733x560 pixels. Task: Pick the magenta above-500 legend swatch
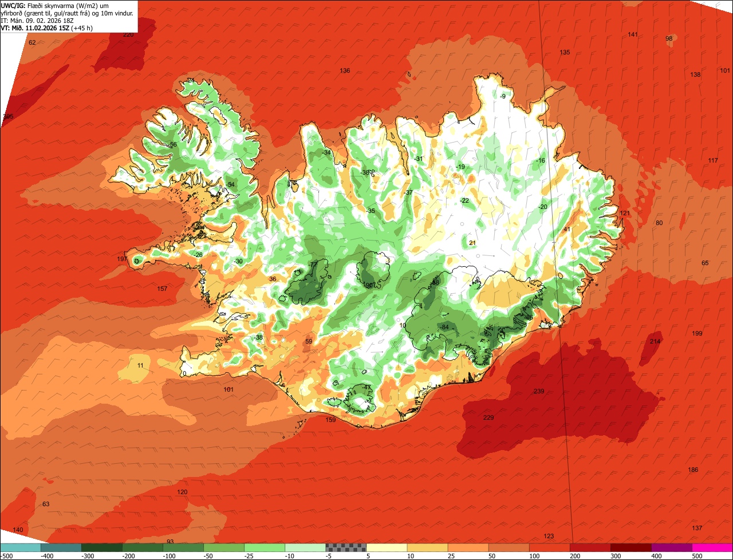pos(712,547)
